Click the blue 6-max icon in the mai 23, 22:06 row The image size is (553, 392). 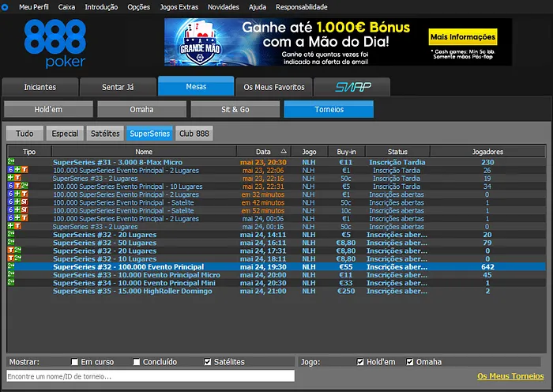coord(11,170)
